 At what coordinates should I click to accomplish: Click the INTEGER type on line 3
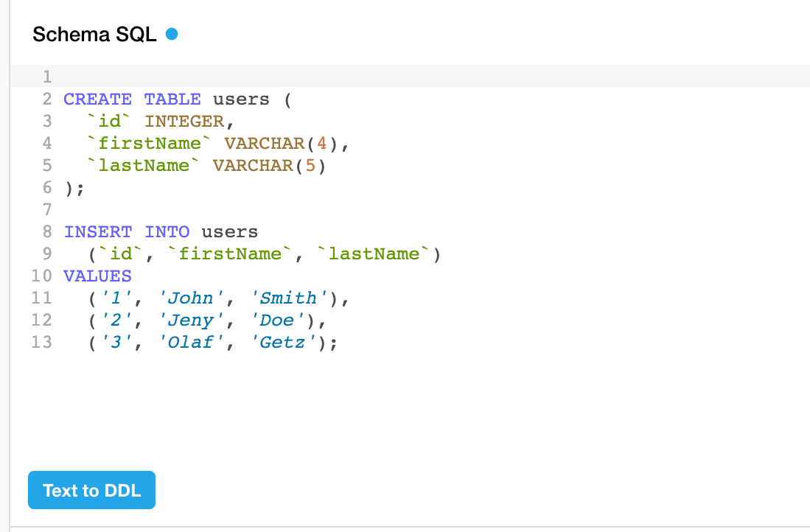click(x=184, y=122)
